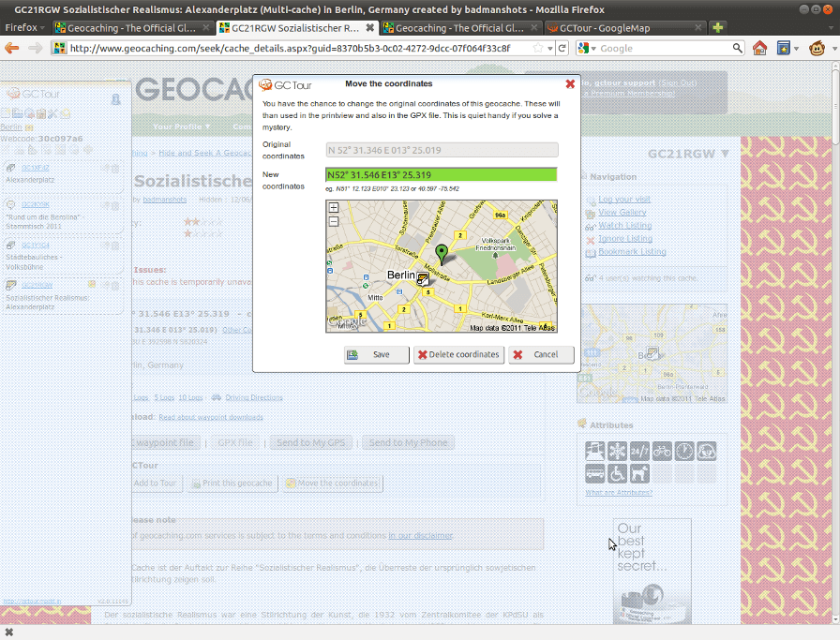Viewport: 840px width, 640px height.
Task: Click the green marker on the dialog map
Action: coord(442,254)
